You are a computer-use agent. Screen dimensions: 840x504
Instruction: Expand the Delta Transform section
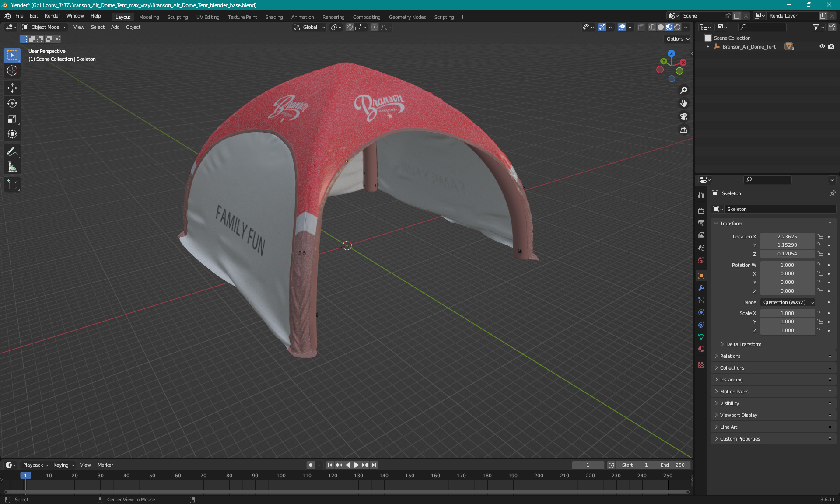pyautogui.click(x=743, y=344)
